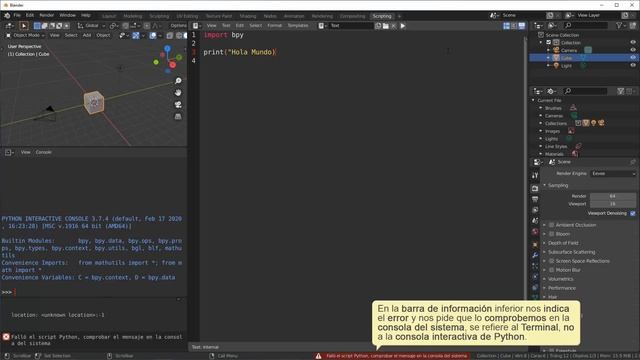Image resolution: width=640 pixels, height=360 pixels.
Task: Open the Templates menu in text editor
Action: [x=298, y=26]
